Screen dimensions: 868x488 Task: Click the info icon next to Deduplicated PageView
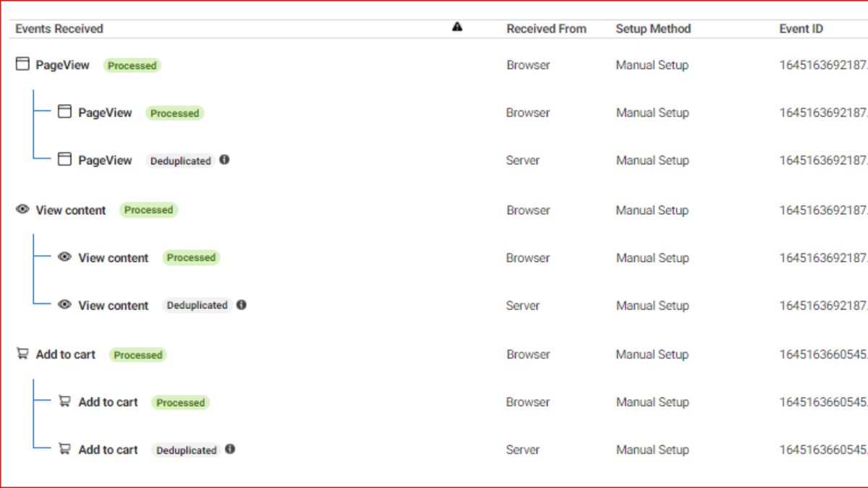point(224,160)
